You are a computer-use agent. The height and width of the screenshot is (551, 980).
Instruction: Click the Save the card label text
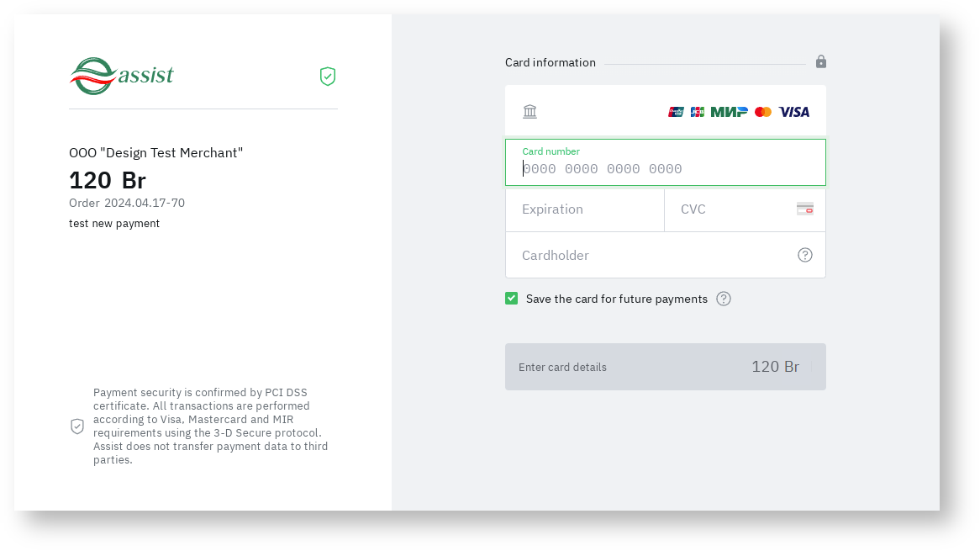[616, 299]
